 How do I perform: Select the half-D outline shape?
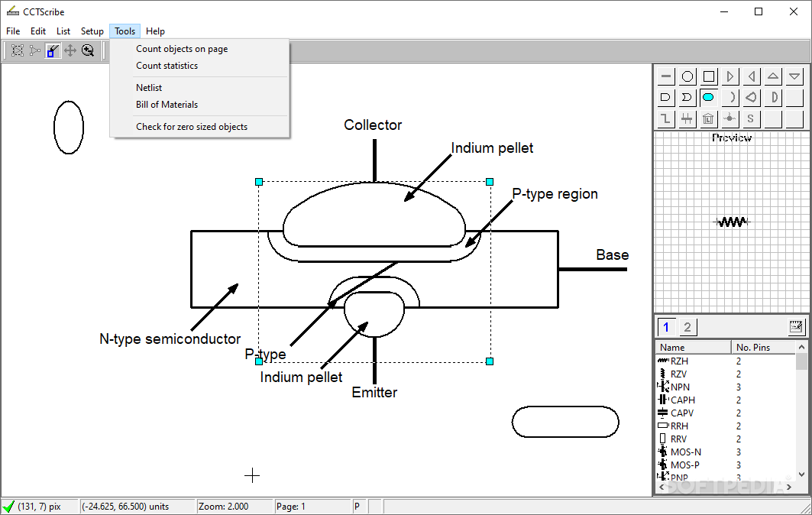point(772,97)
